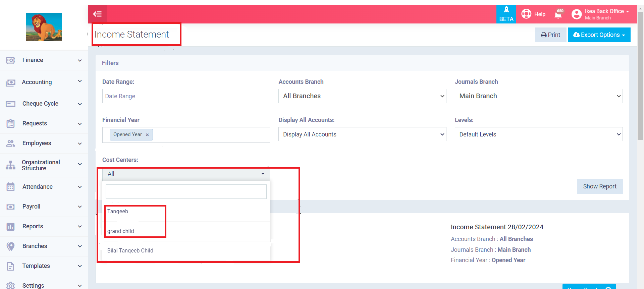The height and width of the screenshot is (289, 644).
Task: Pick grand child cost center
Action: click(121, 231)
